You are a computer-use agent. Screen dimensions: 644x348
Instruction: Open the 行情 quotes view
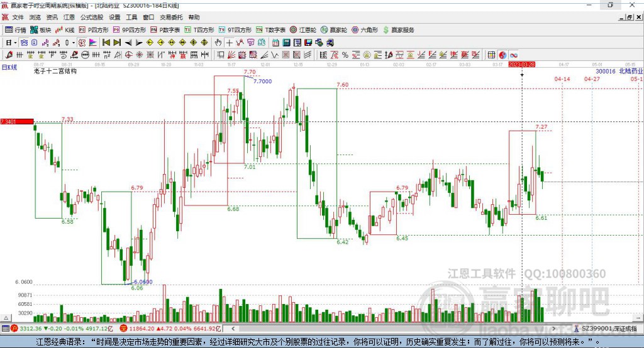16,30
